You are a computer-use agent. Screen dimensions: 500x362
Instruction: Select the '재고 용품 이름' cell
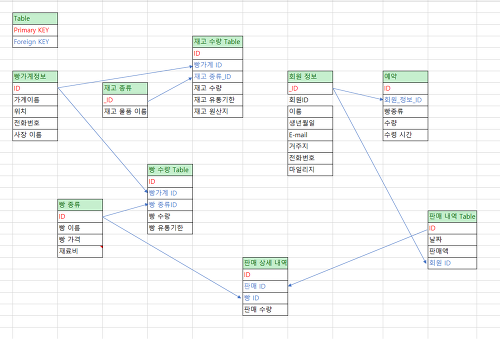pyautogui.click(x=125, y=112)
